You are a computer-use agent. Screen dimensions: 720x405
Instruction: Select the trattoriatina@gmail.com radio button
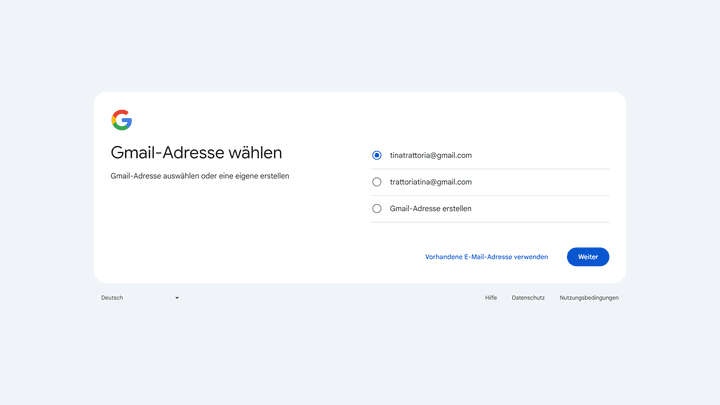[x=377, y=182]
